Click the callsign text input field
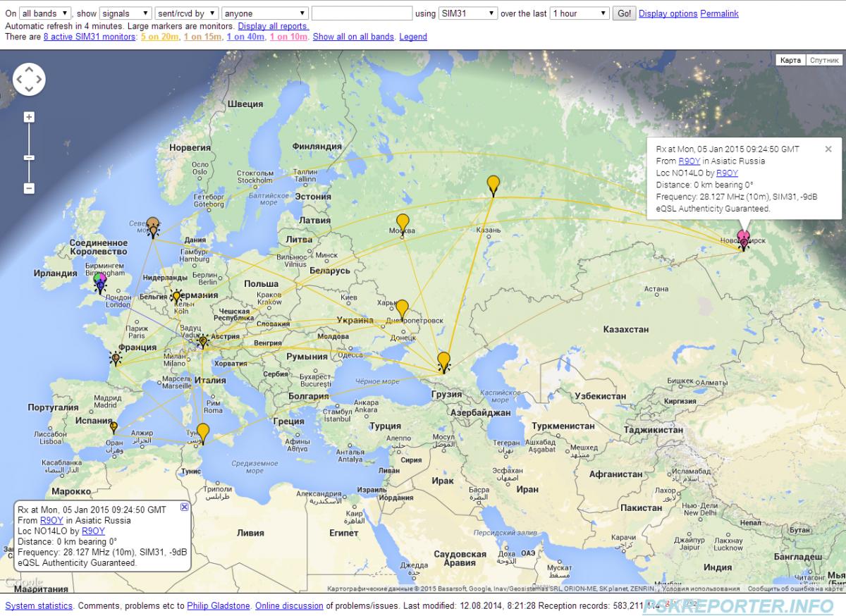This screenshot has height=616, width=846. [362, 13]
